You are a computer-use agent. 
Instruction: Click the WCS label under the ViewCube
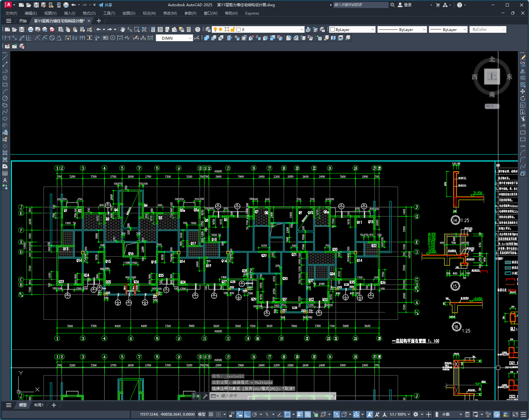tap(492, 106)
